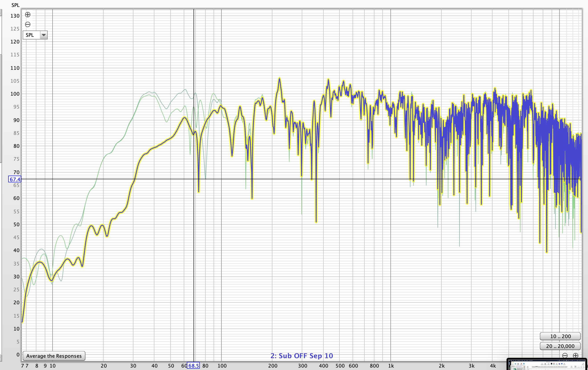Set frequency range to 10 .. 200
Screen dimensions: 588x370
point(560,336)
